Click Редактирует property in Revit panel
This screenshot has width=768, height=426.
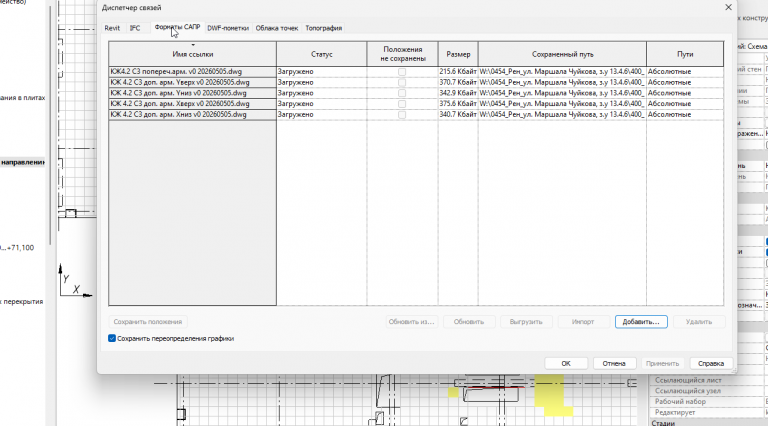pos(674,412)
